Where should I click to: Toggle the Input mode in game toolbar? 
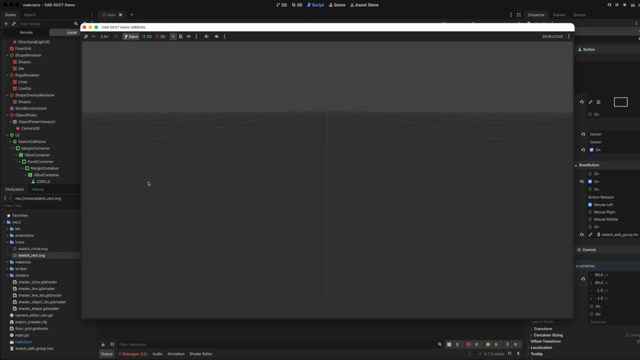131,37
